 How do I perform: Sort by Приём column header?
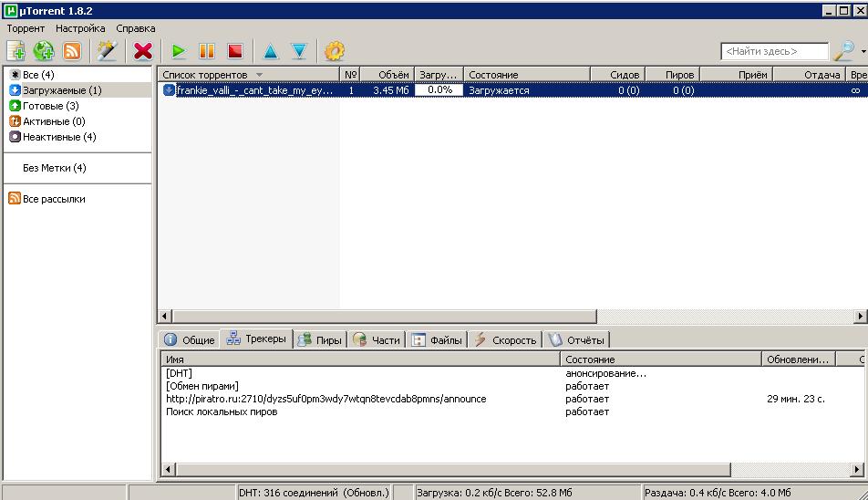pyautogui.click(x=737, y=74)
